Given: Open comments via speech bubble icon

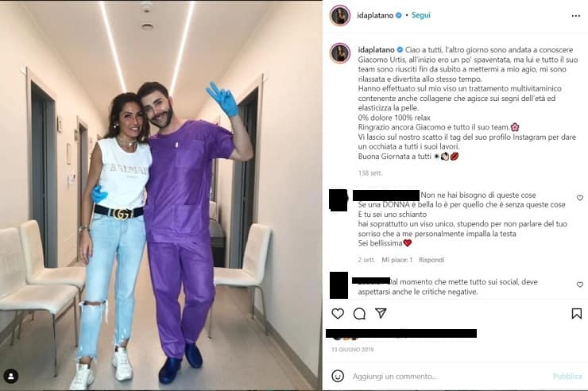Looking at the screenshot, I should pos(359,313).
